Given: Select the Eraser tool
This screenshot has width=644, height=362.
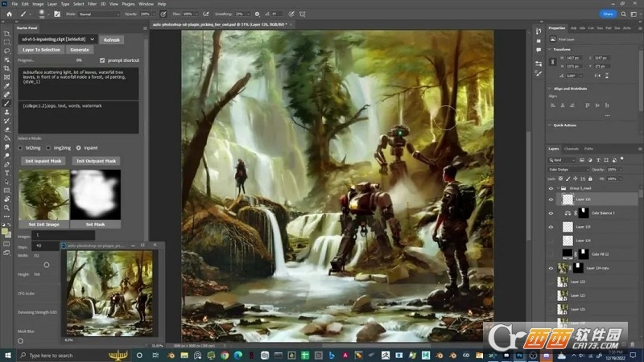Looking at the screenshot, I should coord(6,130).
